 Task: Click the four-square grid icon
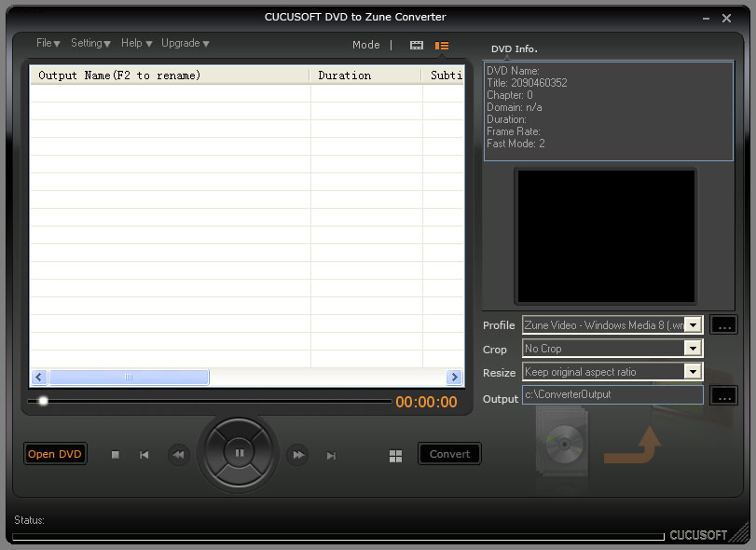tap(395, 456)
